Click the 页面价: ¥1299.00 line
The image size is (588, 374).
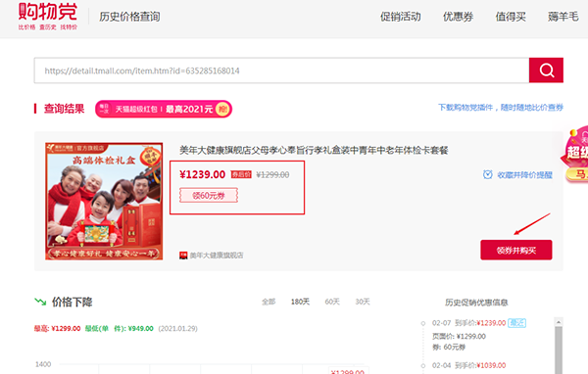click(459, 337)
